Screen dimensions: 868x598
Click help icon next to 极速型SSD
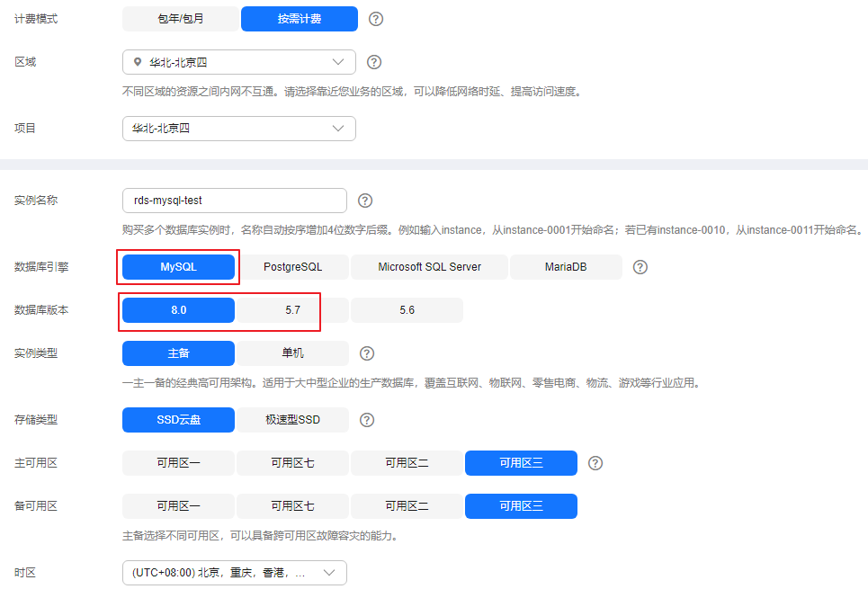click(x=367, y=420)
